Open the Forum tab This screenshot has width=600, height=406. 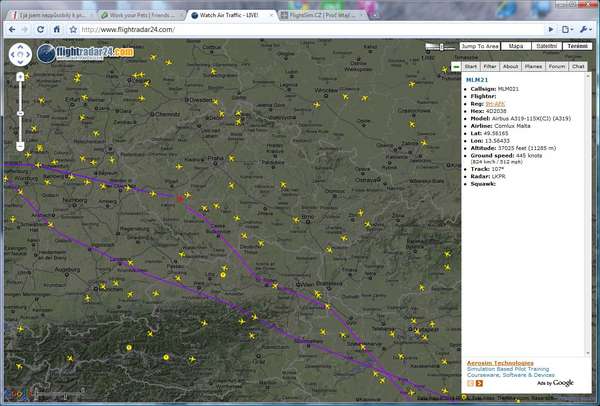(x=557, y=67)
